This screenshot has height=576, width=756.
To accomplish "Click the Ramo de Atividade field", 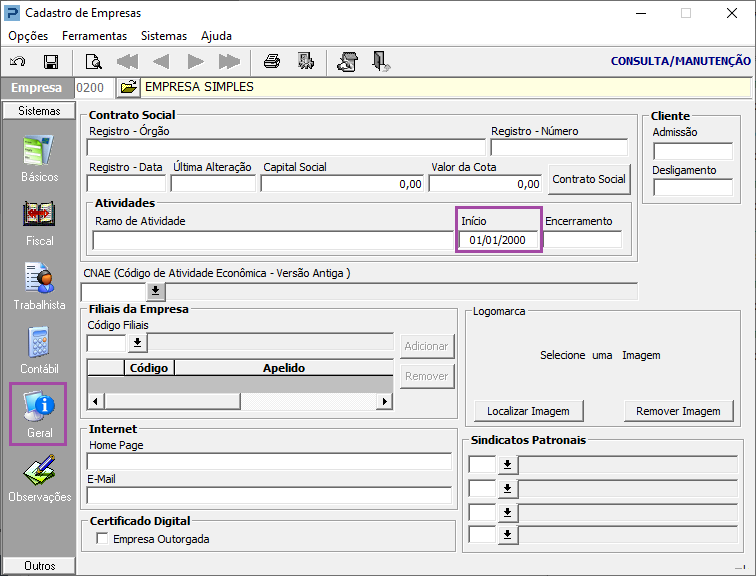I will [273, 240].
